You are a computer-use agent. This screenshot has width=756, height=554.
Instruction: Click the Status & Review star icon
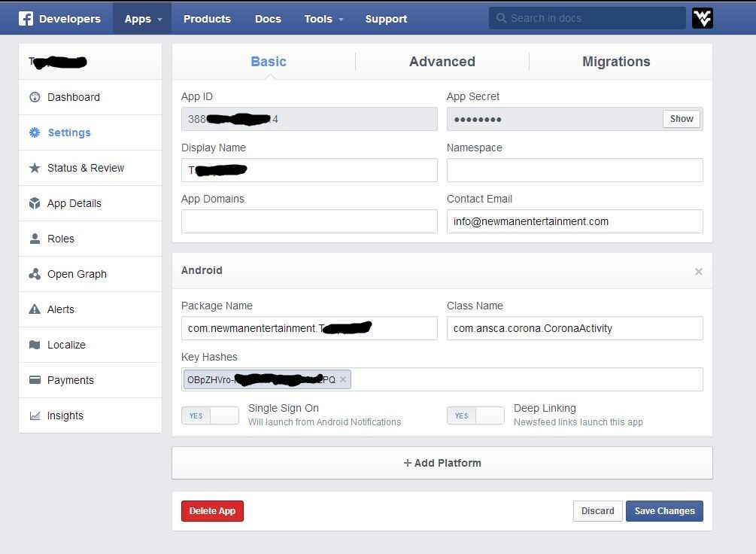tap(35, 168)
